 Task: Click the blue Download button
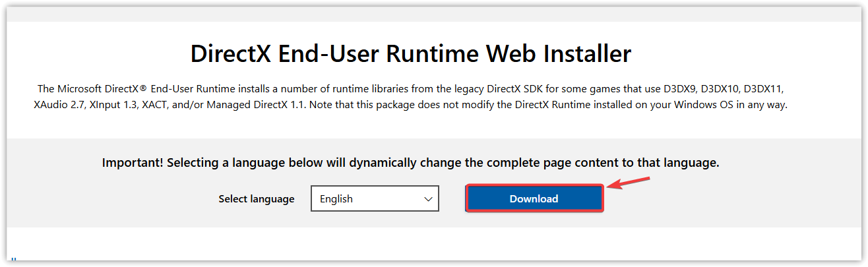coord(534,198)
